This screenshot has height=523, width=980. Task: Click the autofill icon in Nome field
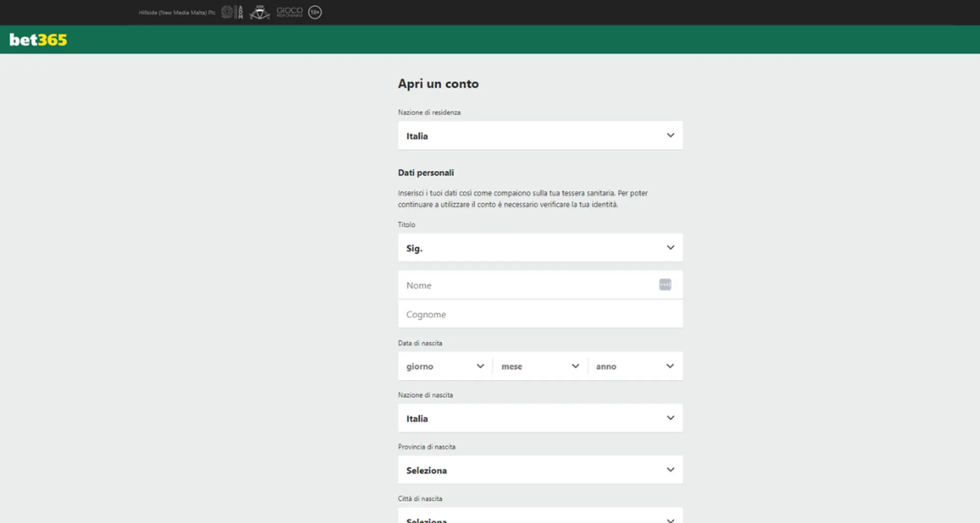point(665,284)
